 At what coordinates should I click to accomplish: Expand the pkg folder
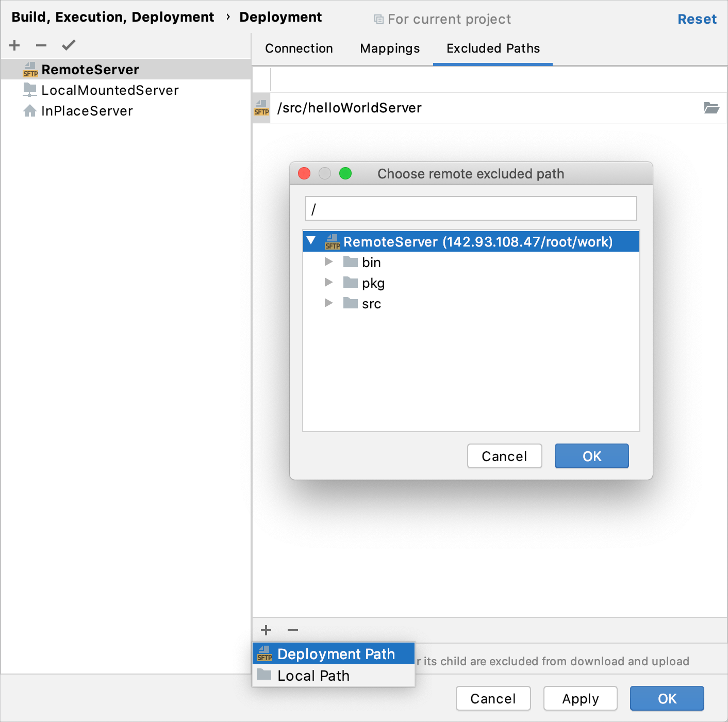pyautogui.click(x=329, y=282)
